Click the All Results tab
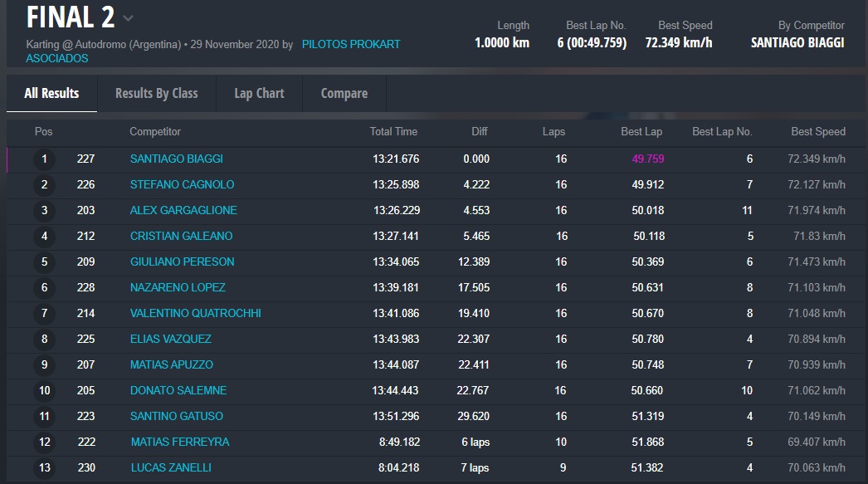The width and height of the screenshot is (868, 484). 51,93
